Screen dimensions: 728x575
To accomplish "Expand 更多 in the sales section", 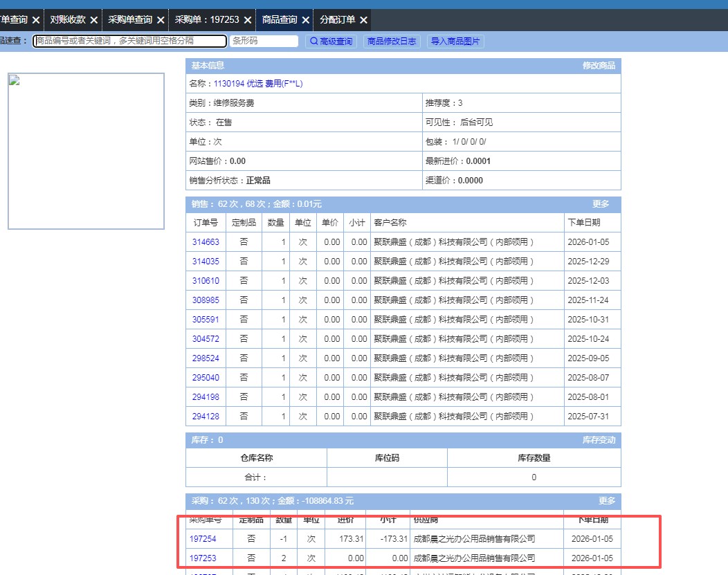I will (601, 204).
